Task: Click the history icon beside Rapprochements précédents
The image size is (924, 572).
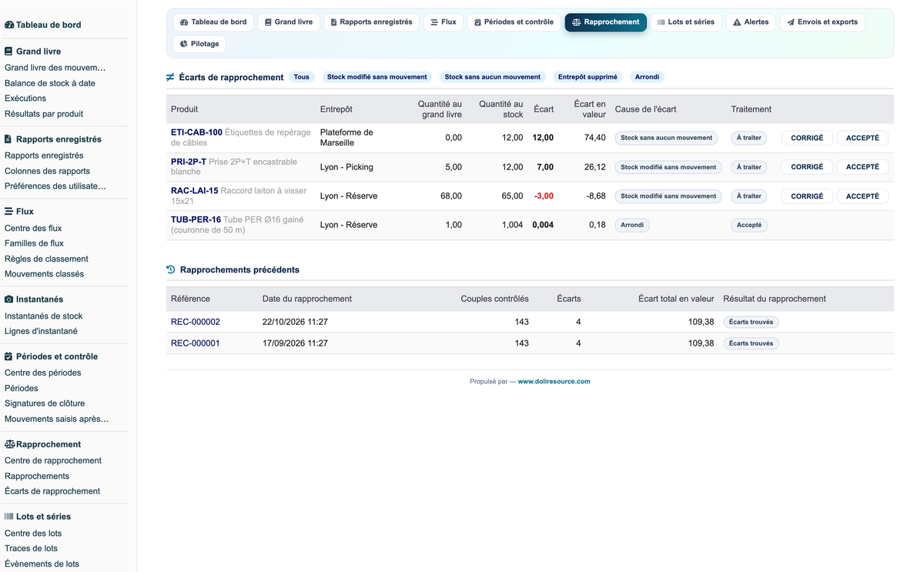Action: pyautogui.click(x=171, y=269)
